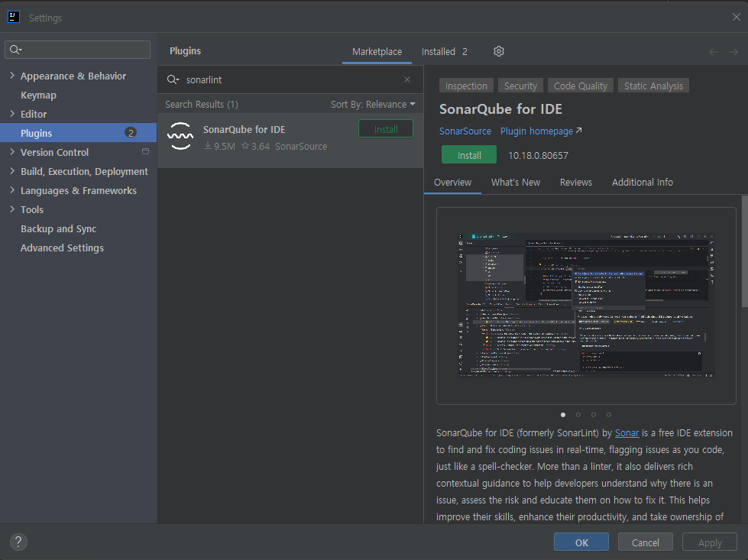Select the Static Analysis tag
Viewport: 748px width, 560px height.
coord(653,86)
